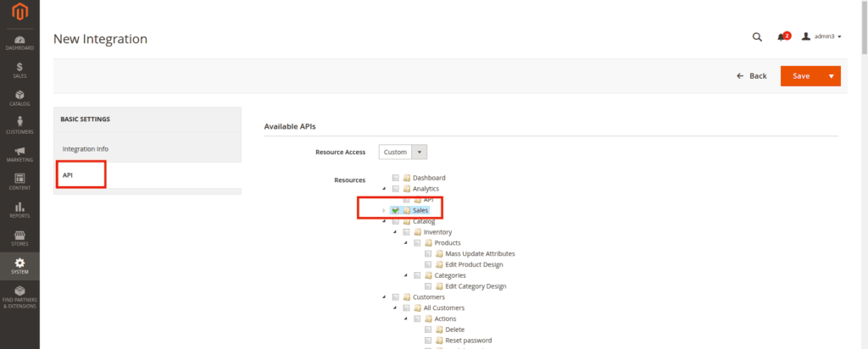
Task: Collapse the Customers tree node
Action: click(x=384, y=297)
